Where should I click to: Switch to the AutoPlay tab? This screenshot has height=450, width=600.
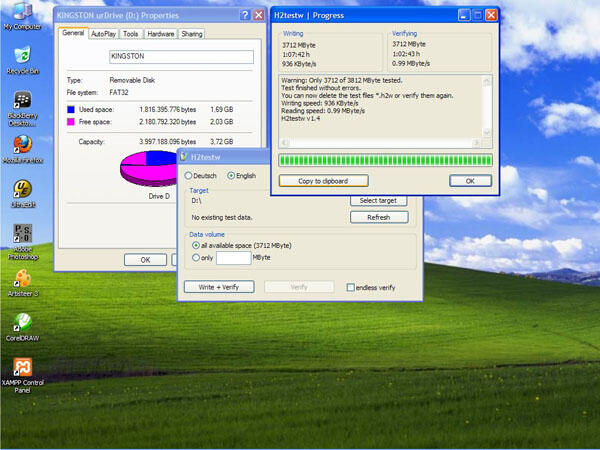click(103, 34)
